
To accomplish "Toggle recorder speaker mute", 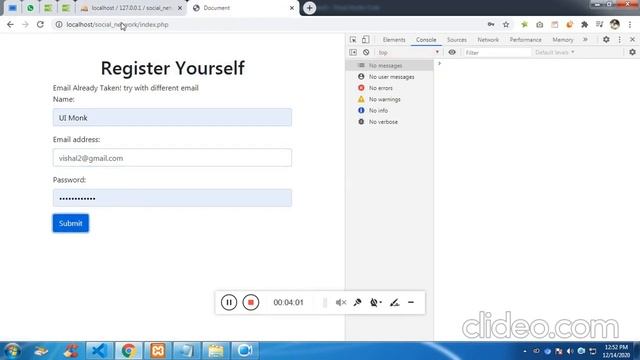I will 341,302.
